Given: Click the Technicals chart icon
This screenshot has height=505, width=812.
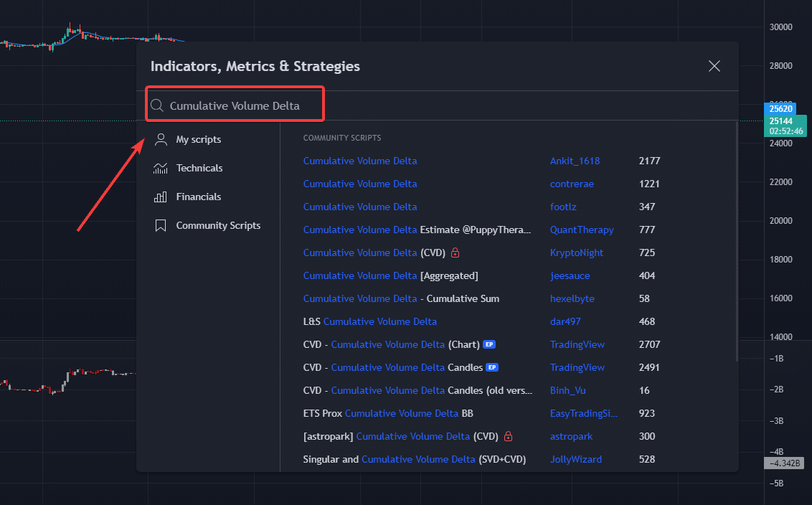Looking at the screenshot, I should coord(161,168).
